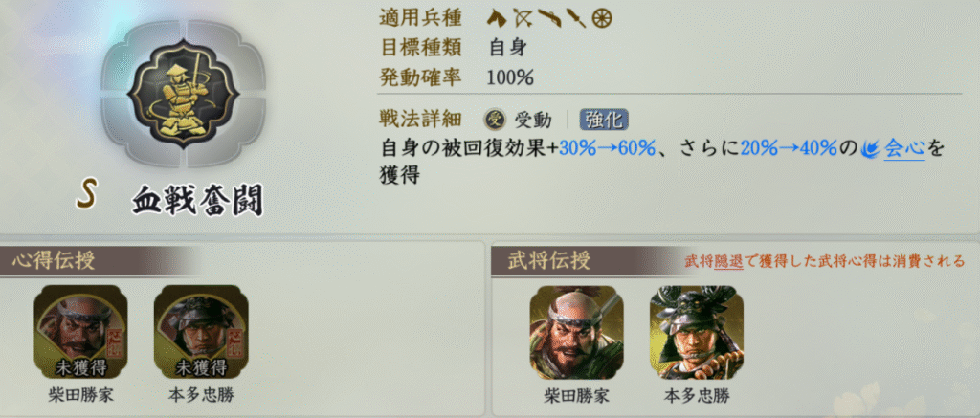
Task: Open the 隠退 underlined link
Action: (x=728, y=261)
